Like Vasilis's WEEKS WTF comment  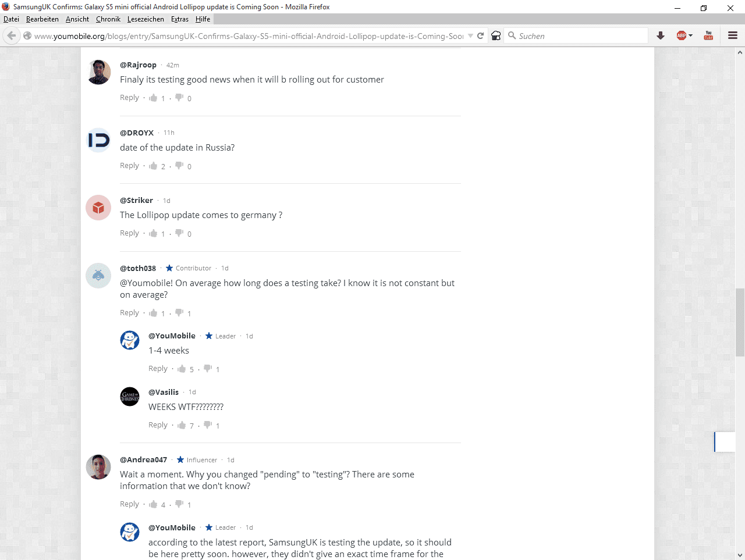pos(182,425)
